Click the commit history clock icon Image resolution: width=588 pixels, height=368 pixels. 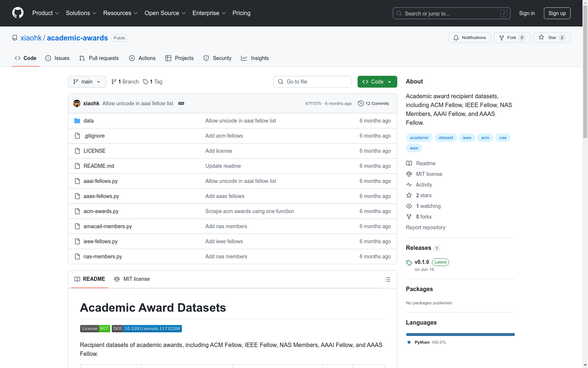[361, 103]
